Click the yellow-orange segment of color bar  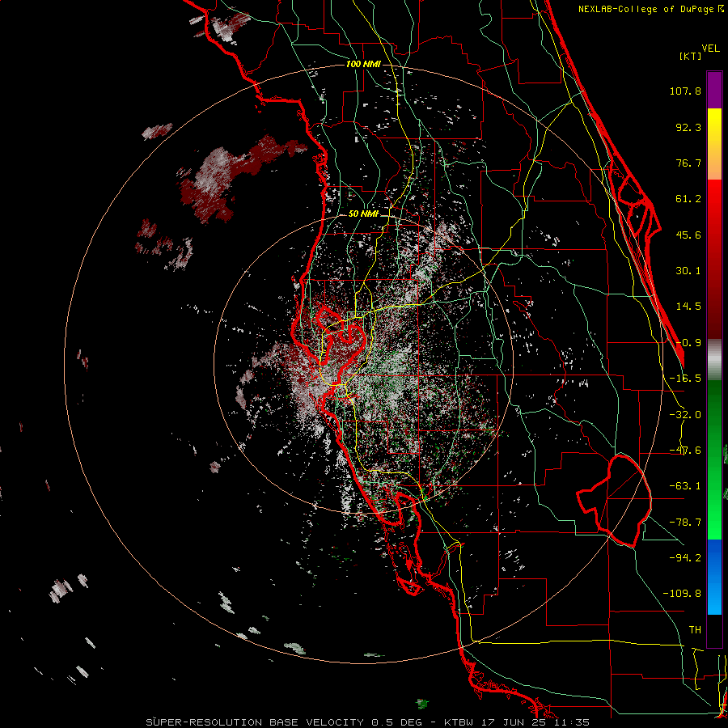pos(714,144)
